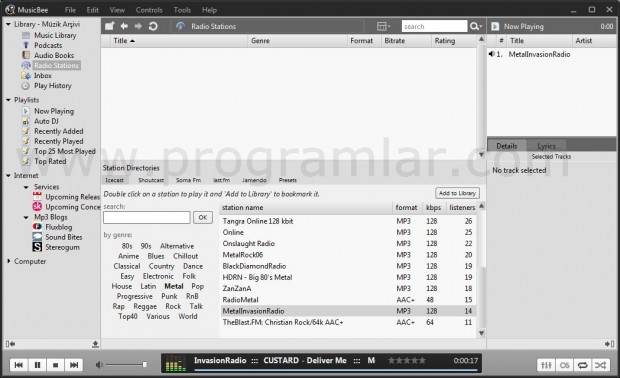620x378 pixels.
Task: Open Audio Books in the sidebar
Action: tap(54, 55)
